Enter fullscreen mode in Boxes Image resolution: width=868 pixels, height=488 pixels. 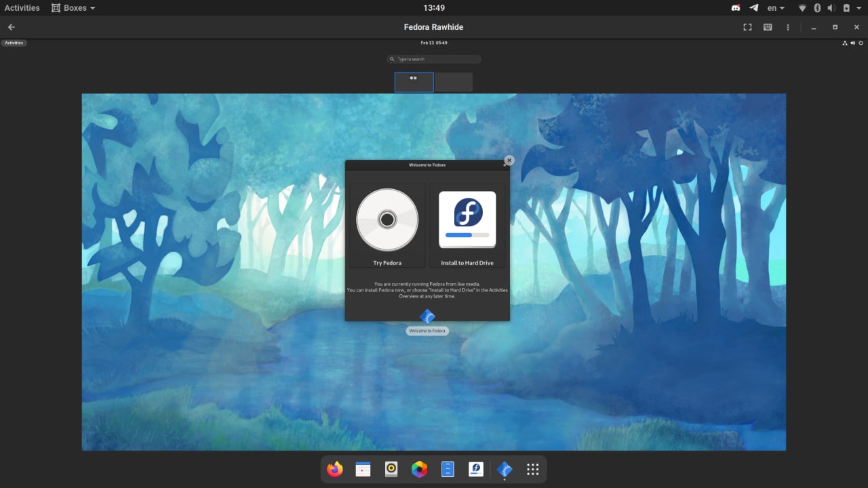tap(747, 27)
